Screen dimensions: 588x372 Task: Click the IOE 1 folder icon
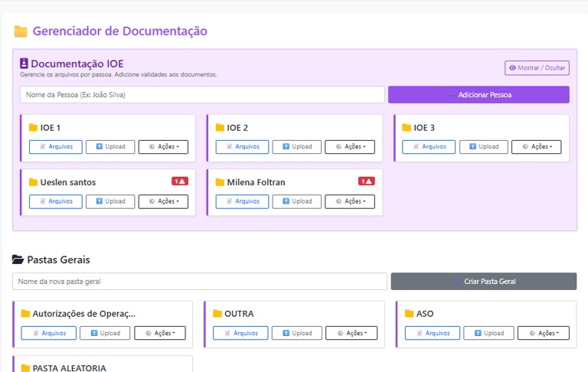(x=33, y=128)
